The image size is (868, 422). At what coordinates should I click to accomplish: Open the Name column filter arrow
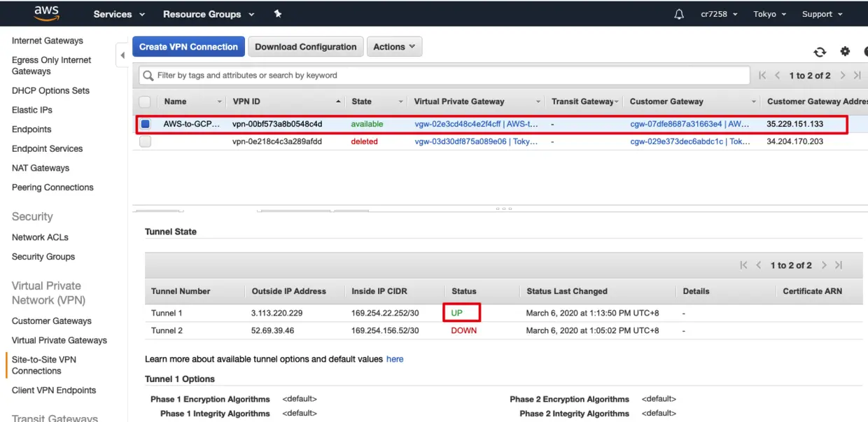click(219, 101)
